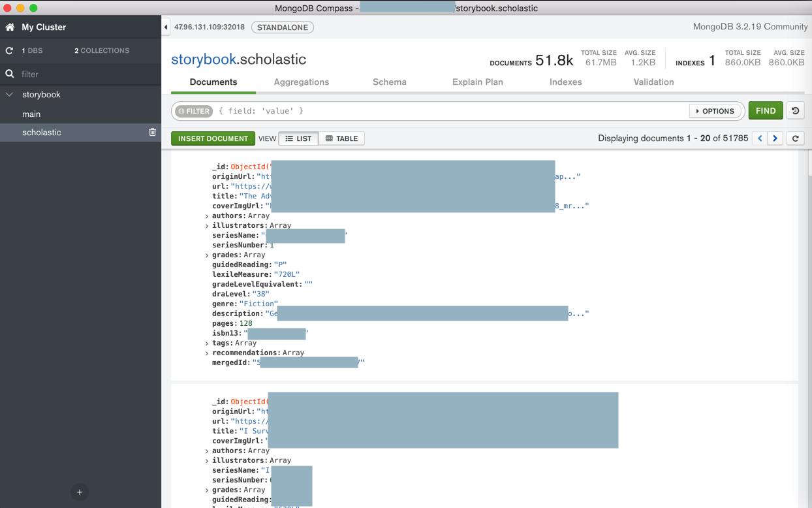This screenshot has width=812, height=508.
Task: Switch to TABLE view
Action: [341, 138]
